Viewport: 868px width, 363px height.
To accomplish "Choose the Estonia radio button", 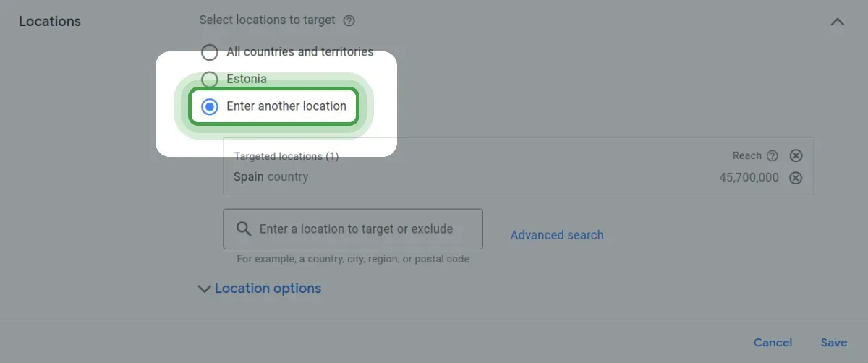I will point(209,79).
